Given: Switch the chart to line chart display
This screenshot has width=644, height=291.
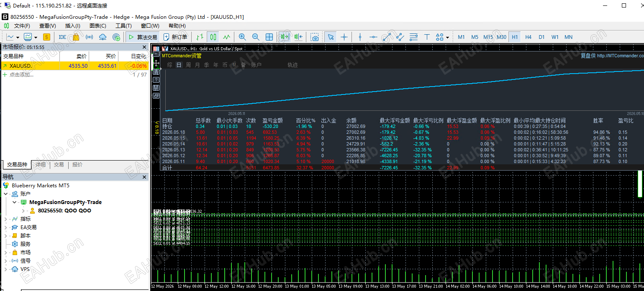Looking at the screenshot, I should 226,37.
